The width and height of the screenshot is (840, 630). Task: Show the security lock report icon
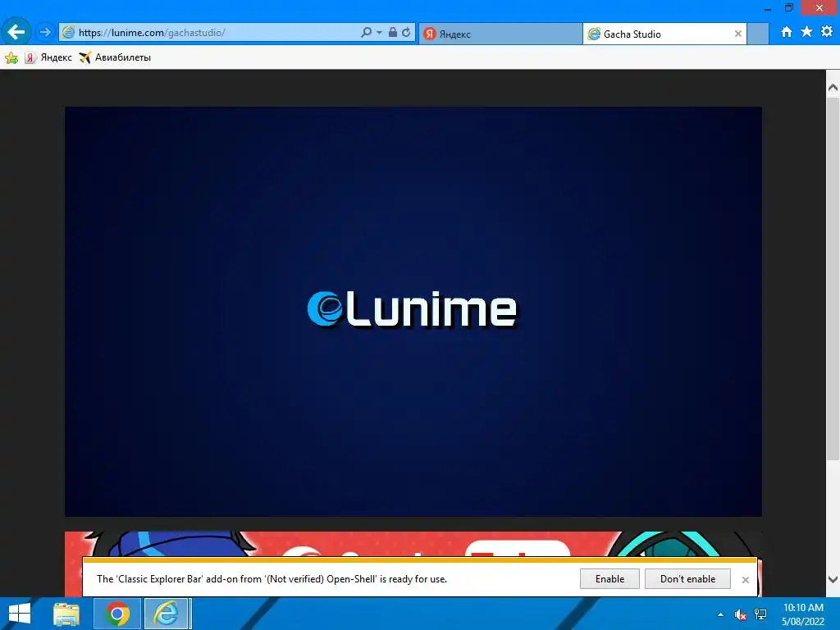pos(393,32)
